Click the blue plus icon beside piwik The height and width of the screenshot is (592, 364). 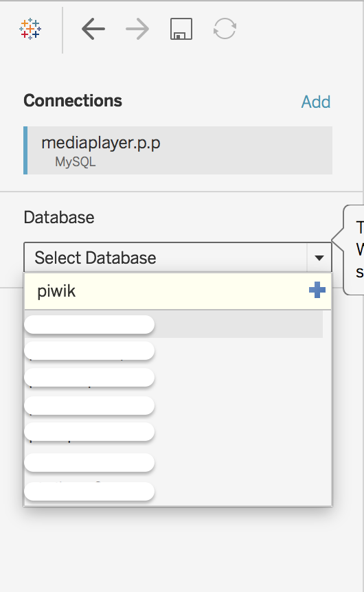click(x=317, y=290)
